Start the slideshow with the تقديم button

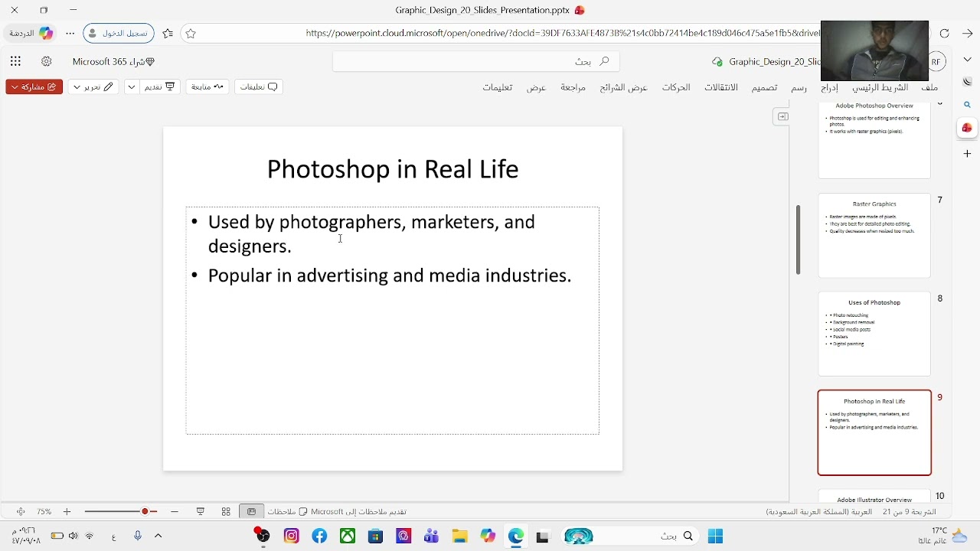tap(160, 87)
